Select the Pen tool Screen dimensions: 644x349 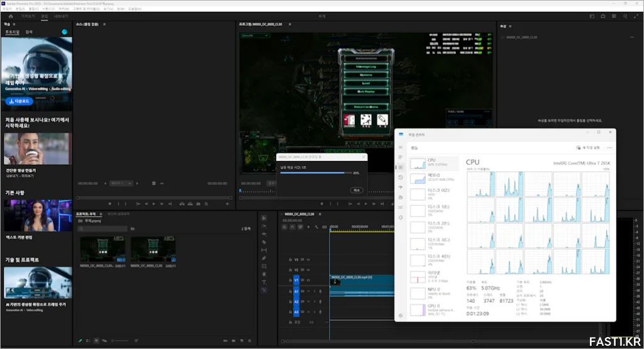pos(264,258)
